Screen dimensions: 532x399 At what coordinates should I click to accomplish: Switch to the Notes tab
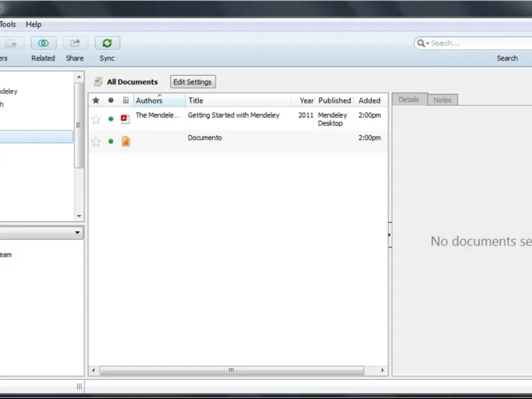coord(442,100)
